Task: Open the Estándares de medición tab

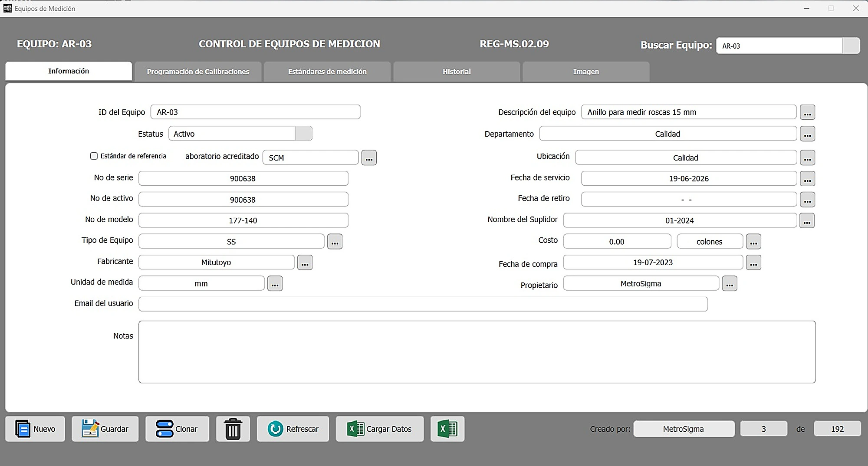Action: (327, 72)
